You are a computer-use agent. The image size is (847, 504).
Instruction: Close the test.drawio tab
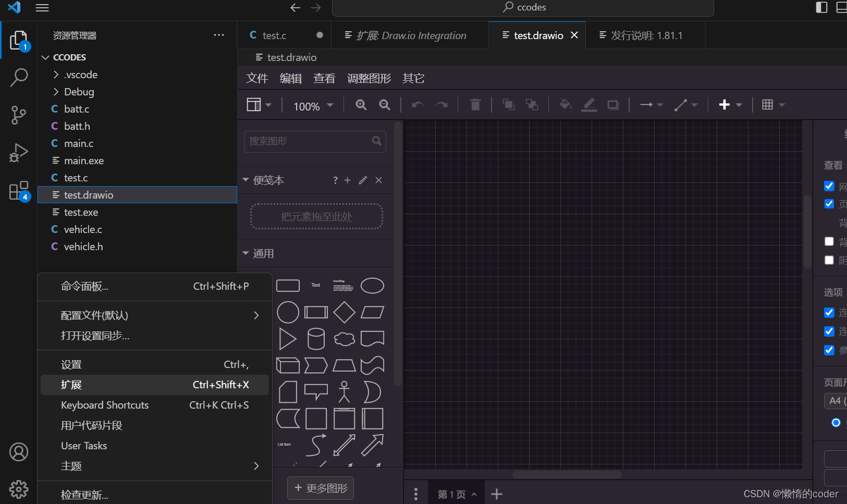(x=574, y=35)
